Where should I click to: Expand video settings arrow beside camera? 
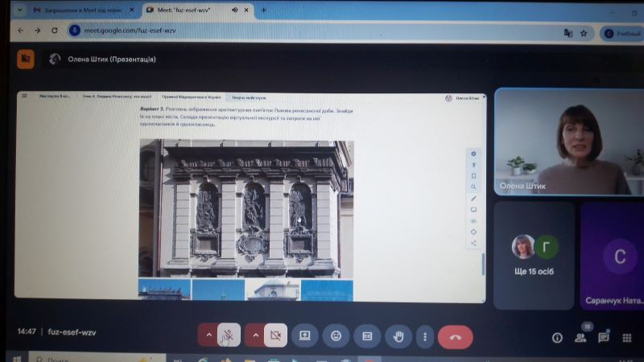coord(255,335)
